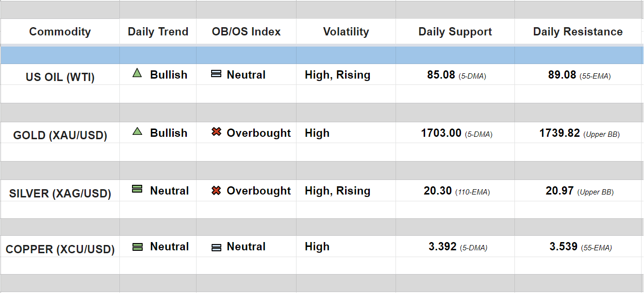
Task: Click the SILVER (XAG/USD) row label
Action: (x=60, y=194)
